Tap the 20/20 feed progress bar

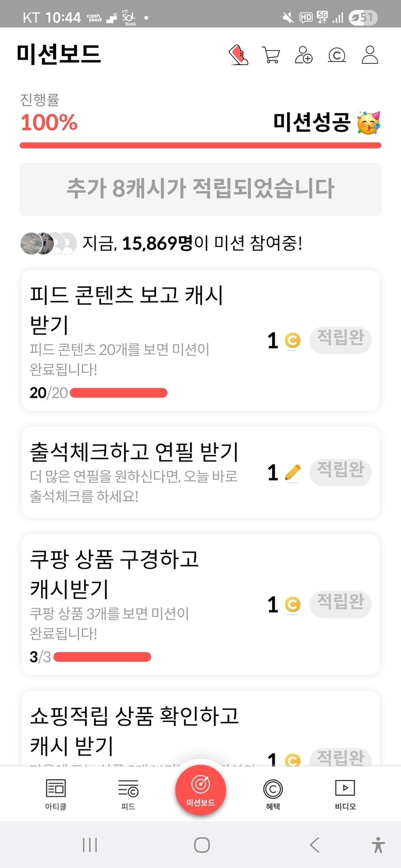click(x=118, y=393)
